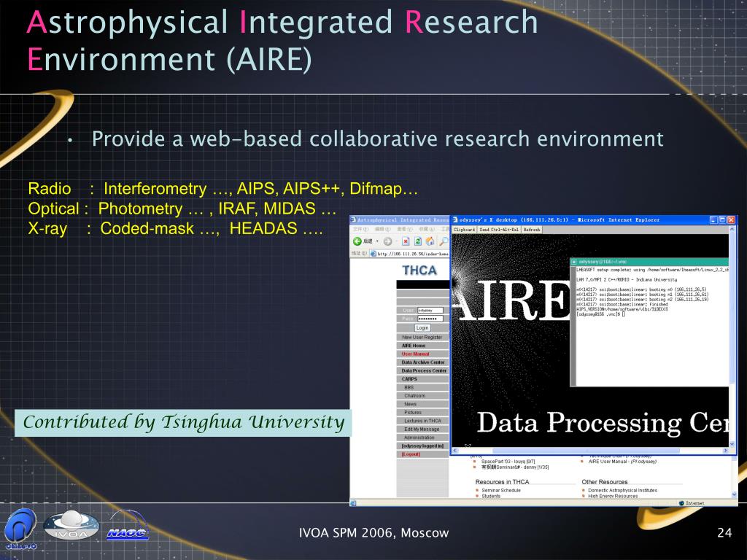747x560 pixels.
Task: Open the red User Manual menu item
Action: 415,354
